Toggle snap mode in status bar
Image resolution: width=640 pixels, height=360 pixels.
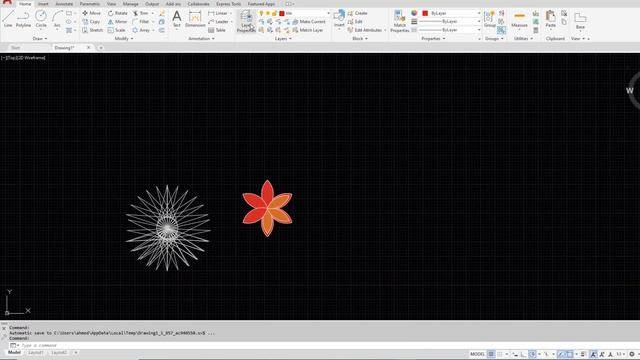[x=500, y=354]
